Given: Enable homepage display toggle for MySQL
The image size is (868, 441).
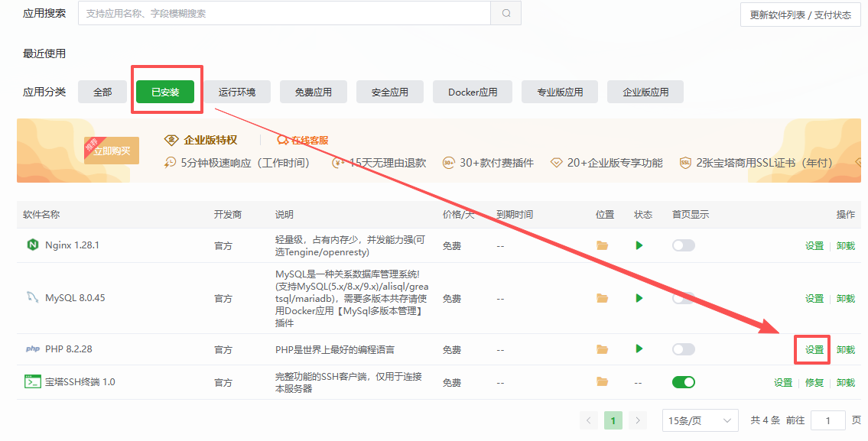Looking at the screenshot, I should pyautogui.click(x=684, y=298).
